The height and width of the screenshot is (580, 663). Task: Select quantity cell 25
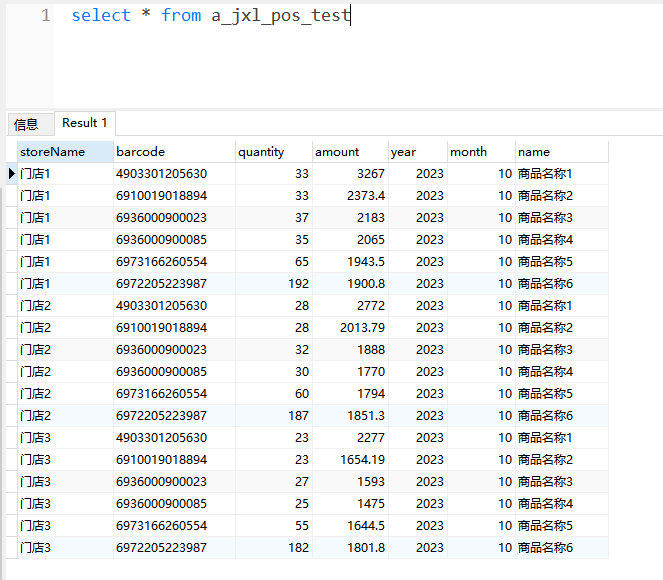pyautogui.click(x=274, y=503)
